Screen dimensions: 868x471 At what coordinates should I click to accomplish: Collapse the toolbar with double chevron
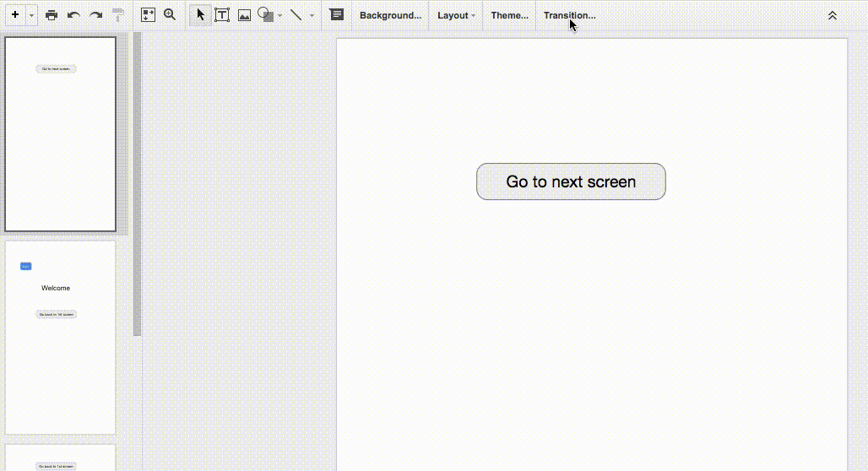coord(832,15)
